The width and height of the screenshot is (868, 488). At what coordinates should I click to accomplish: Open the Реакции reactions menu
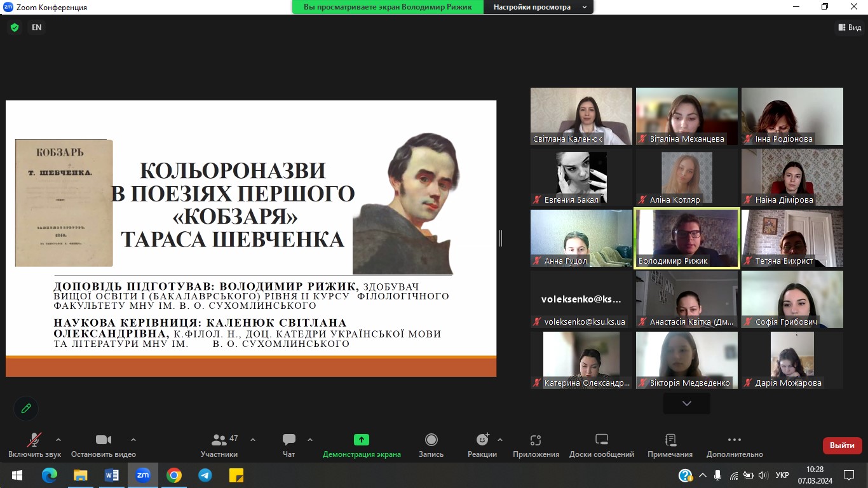click(482, 445)
